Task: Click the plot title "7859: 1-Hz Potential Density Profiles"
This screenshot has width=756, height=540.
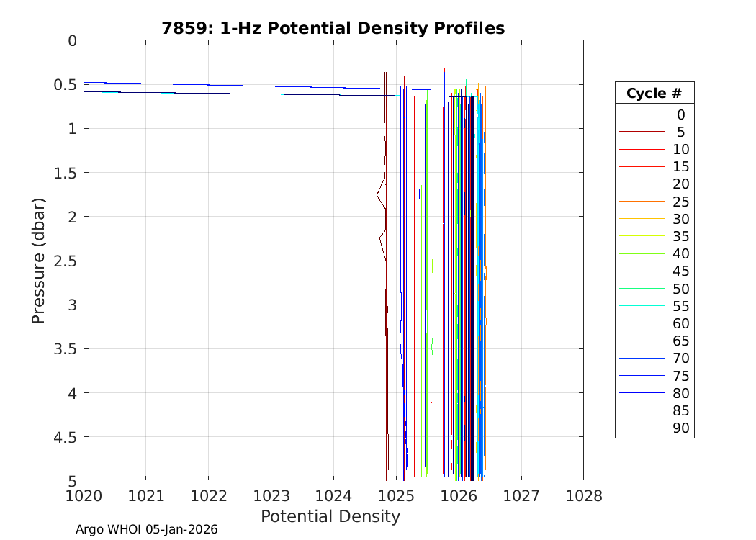Action: click(x=333, y=28)
